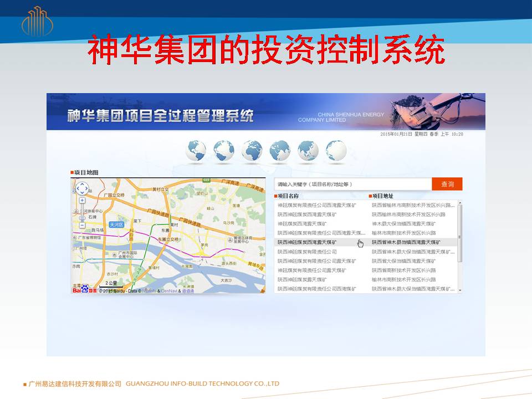This screenshot has height=399, width=532.
Task: Click address 陕西省大保当镇西湾露天煤矿
Action: click(x=404, y=261)
